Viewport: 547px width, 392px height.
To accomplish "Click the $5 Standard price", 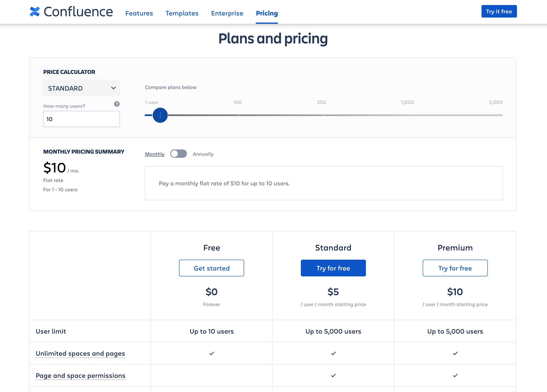I will pos(333,292).
